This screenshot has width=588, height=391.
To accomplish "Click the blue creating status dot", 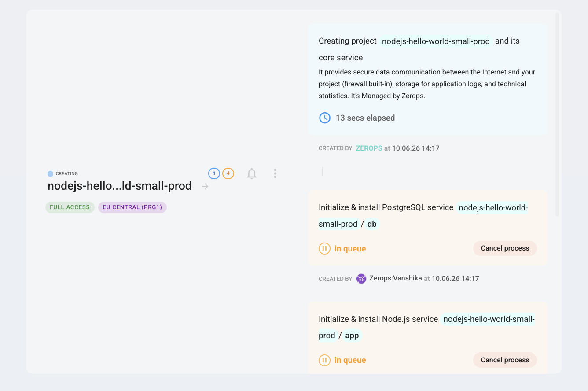I will [x=50, y=174].
